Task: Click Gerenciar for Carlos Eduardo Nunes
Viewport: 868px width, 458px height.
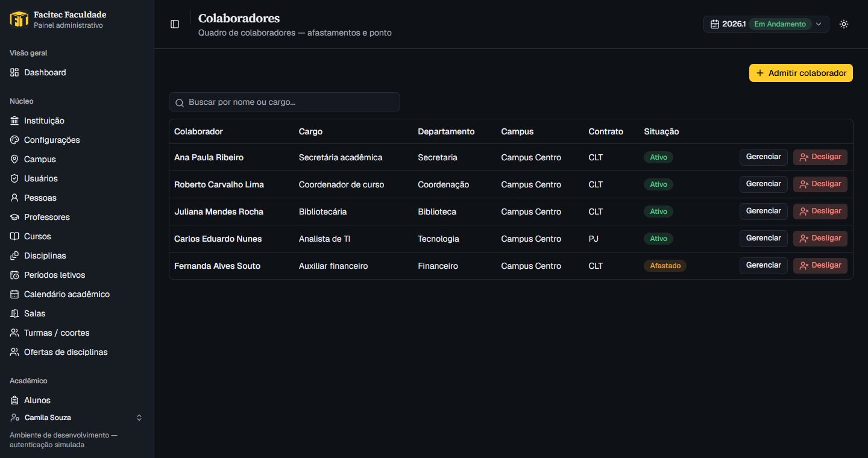Action: [764, 239]
